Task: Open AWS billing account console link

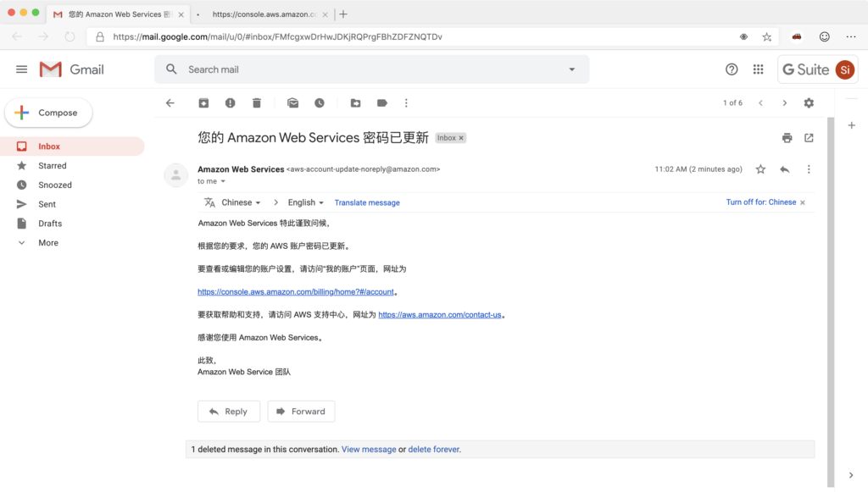Action: [296, 292]
